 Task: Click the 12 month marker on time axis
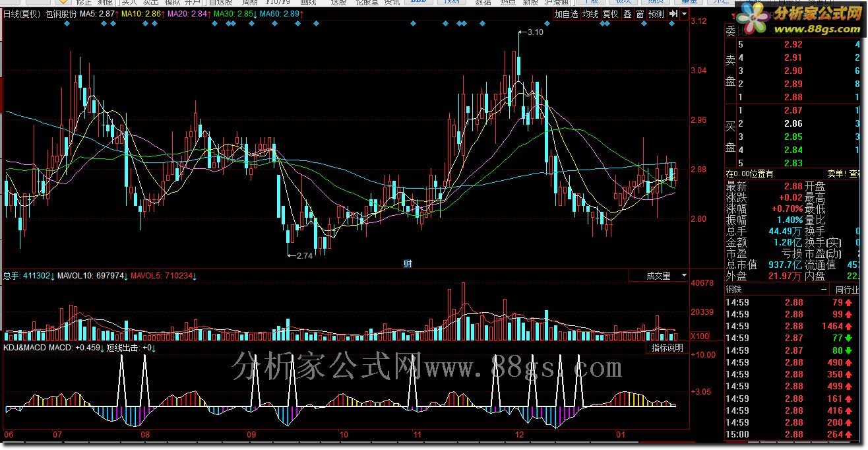[520, 435]
